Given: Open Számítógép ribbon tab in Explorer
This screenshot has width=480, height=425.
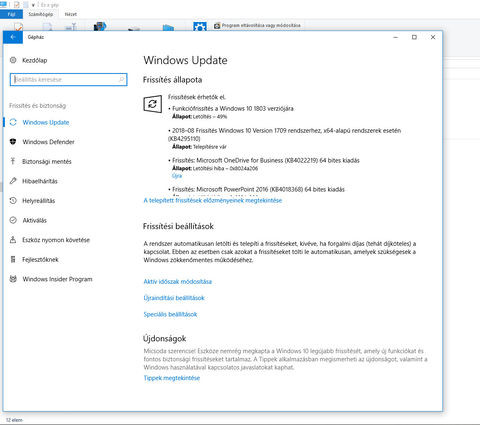Looking at the screenshot, I should (x=40, y=14).
